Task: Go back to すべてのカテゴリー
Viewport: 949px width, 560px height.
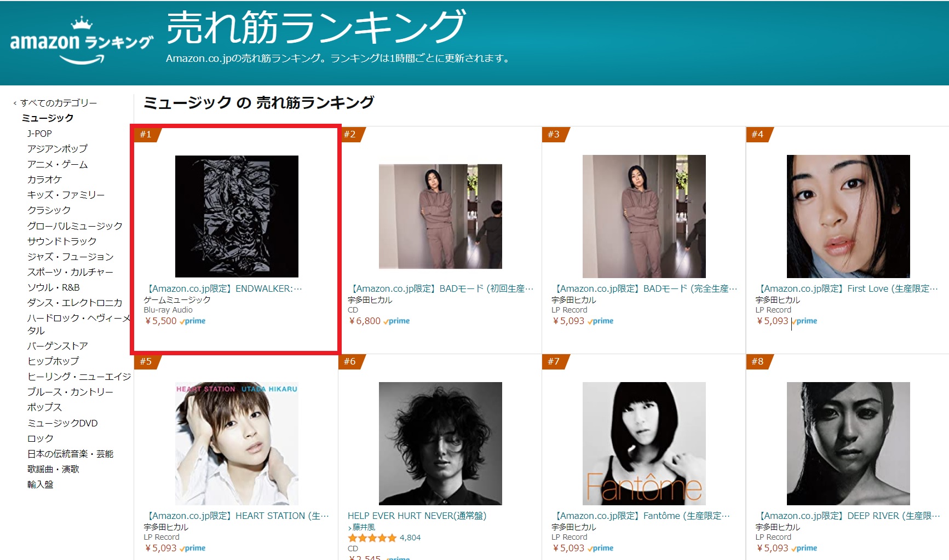Action: pyautogui.click(x=59, y=102)
